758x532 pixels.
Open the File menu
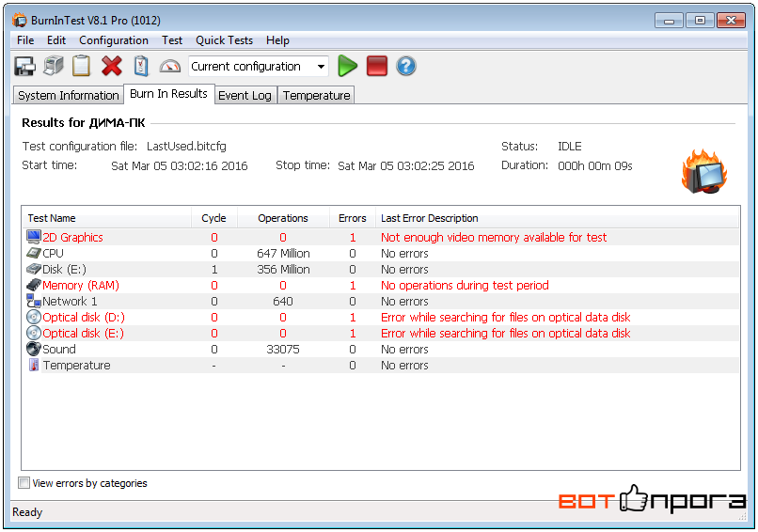point(25,40)
